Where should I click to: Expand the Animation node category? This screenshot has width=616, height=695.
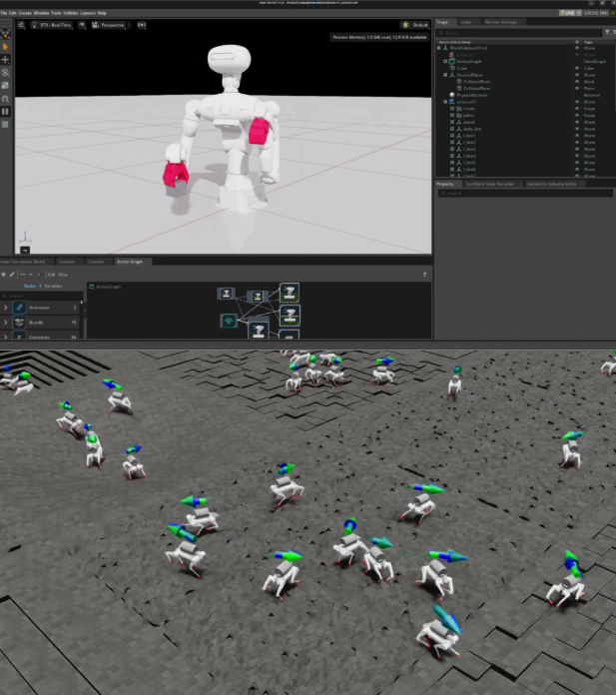pyautogui.click(x=6, y=308)
